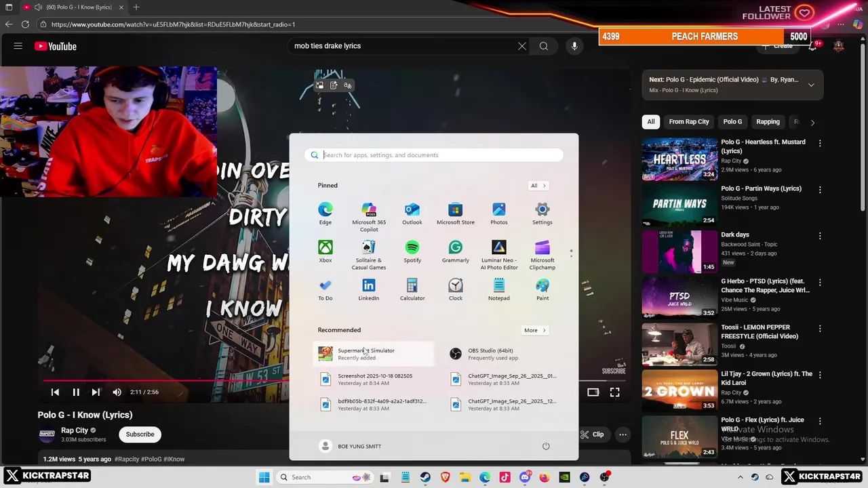Open options for Polo G Heartless video
868x488 pixels.
click(x=820, y=143)
